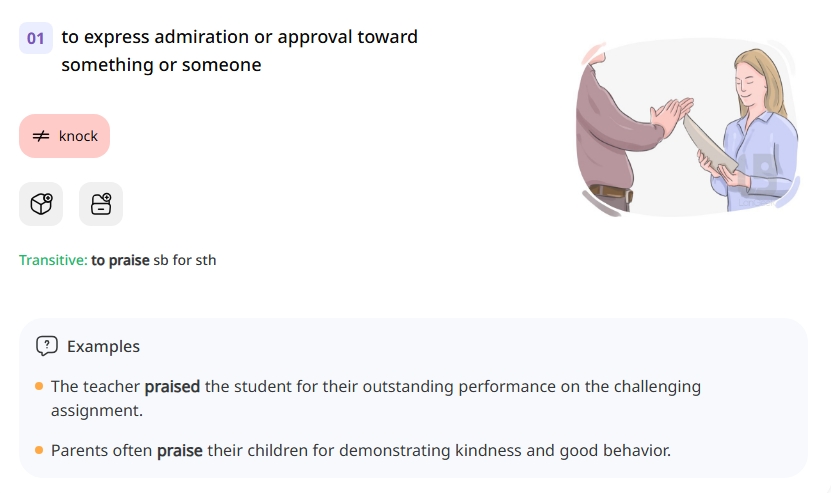Screen dimensions: 831x493
Task: Click the bold word 'praised' in first example
Action: point(172,386)
